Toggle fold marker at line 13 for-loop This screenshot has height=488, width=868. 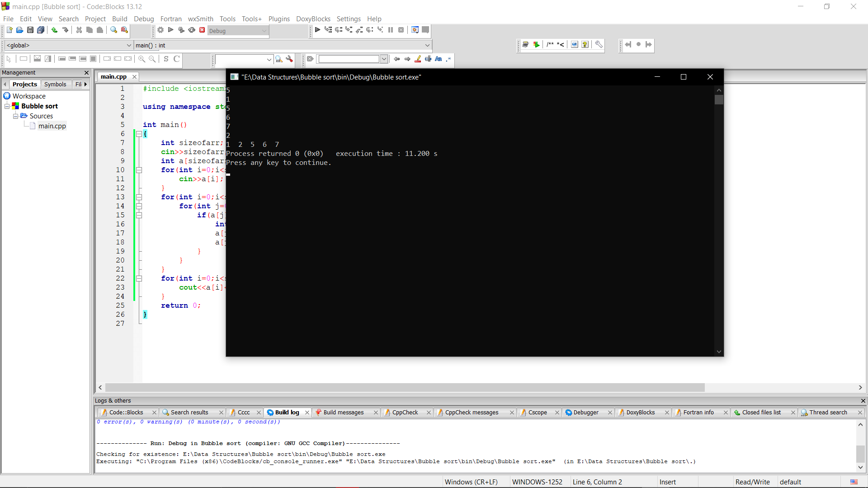139,197
